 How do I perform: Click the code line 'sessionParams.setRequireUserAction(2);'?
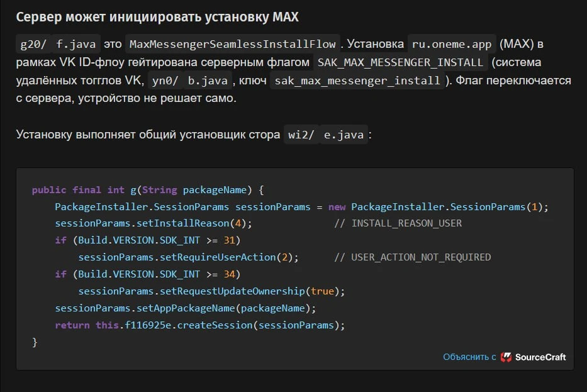(188, 257)
